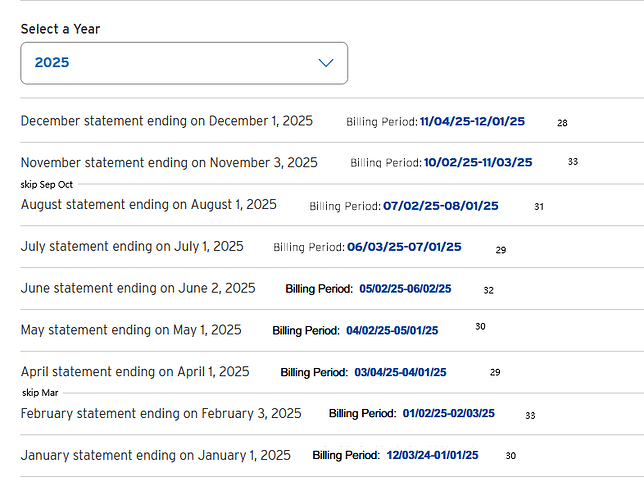
Task: Open November statement ending November 3, 2025
Action: [169, 162]
